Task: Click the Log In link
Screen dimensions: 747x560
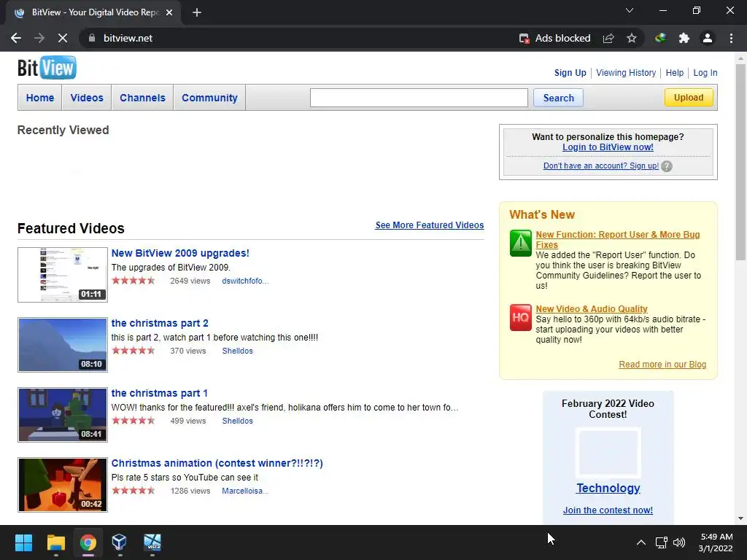Action: [705, 73]
